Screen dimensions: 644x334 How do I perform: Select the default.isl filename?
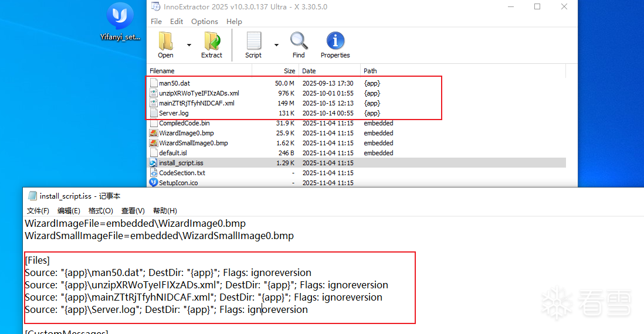[x=173, y=152]
